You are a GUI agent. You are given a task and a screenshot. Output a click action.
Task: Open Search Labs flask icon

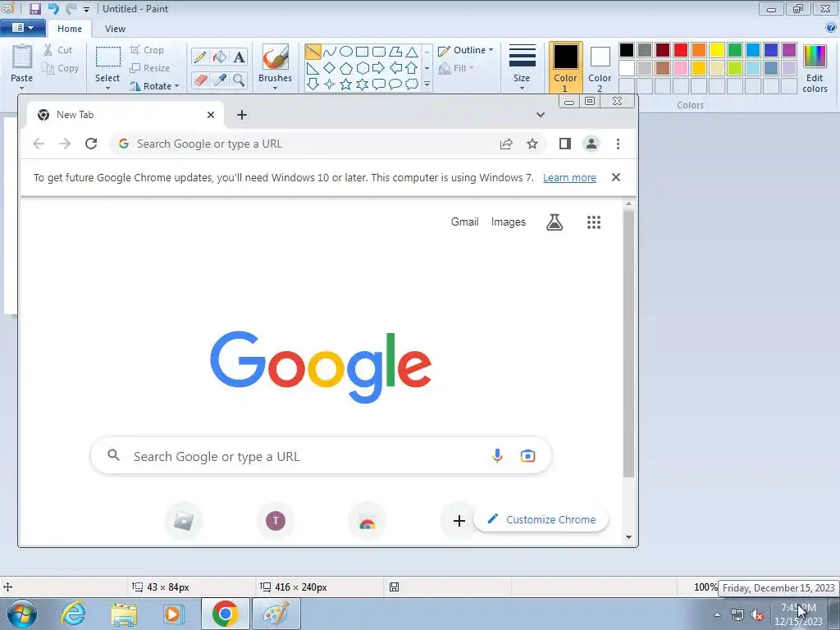(x=555, y=222)
